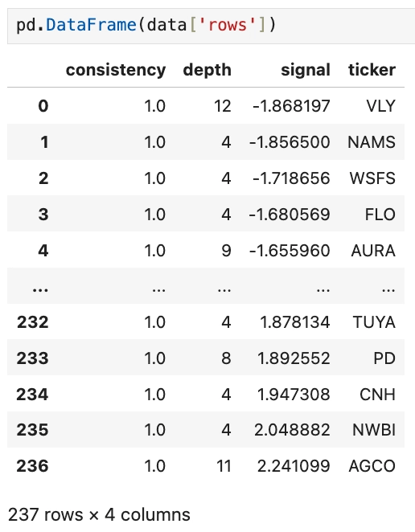The image size is (415, 532).
Task: Click the ellipsis truncated row index
Action: coord(40,290)
